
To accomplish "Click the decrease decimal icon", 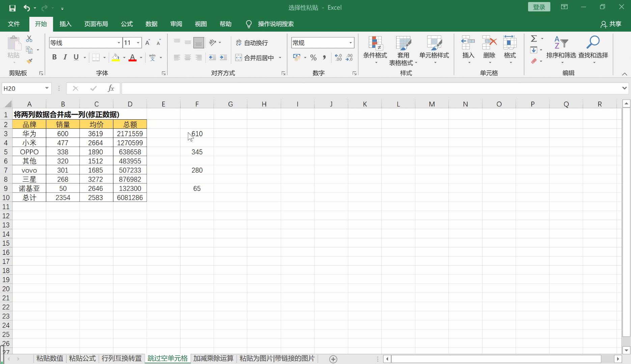I will coord(349,58).
